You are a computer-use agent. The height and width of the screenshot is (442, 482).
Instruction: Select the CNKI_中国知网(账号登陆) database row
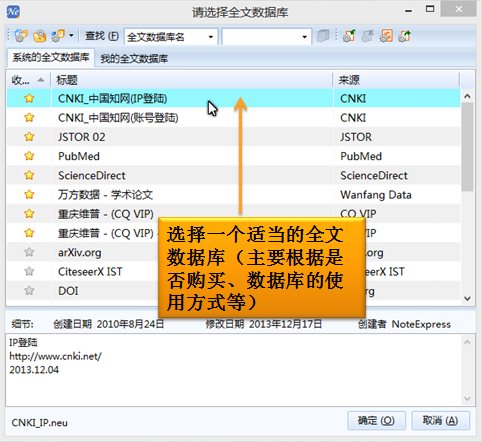pyautogui.click(x=233, y=118)
